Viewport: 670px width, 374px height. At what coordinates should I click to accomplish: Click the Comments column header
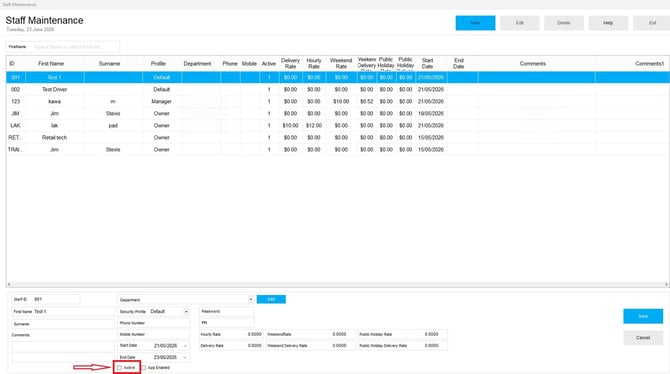click(532, 64)
